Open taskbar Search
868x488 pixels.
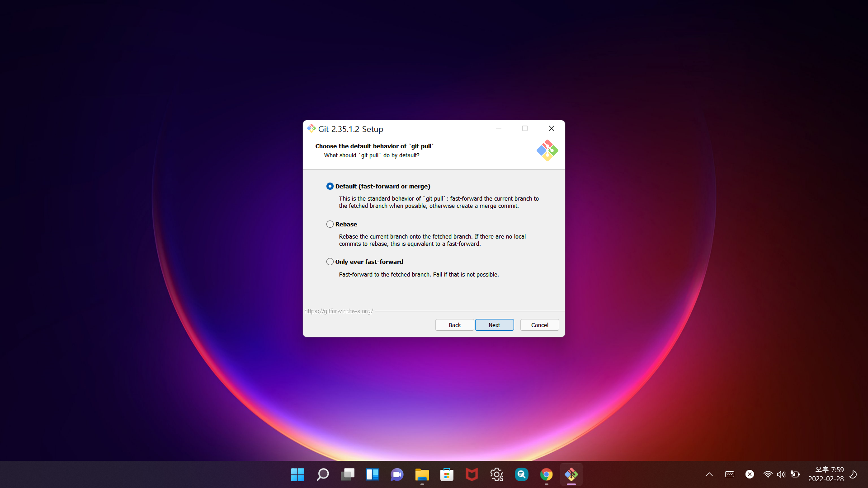322,474
